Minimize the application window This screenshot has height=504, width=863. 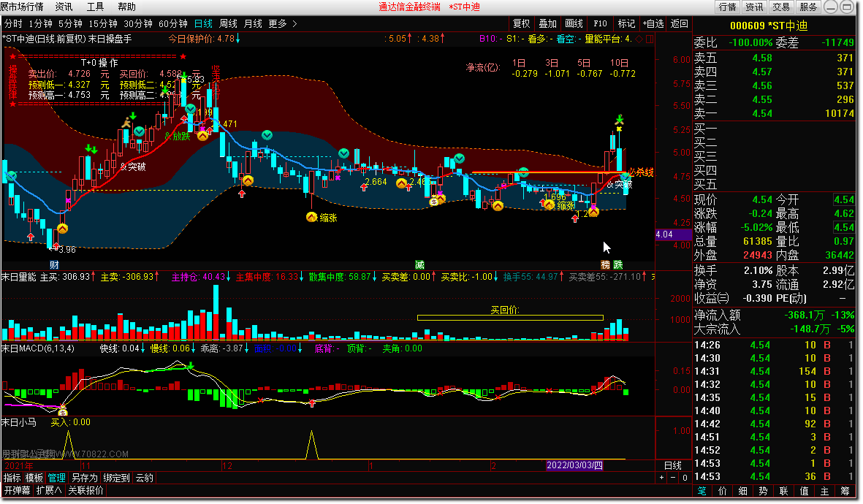click(x=831, y=7)
